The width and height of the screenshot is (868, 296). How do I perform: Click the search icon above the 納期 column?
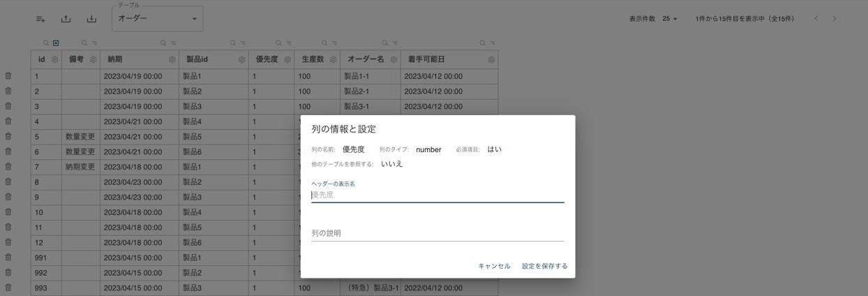click(x=163, y=43)
